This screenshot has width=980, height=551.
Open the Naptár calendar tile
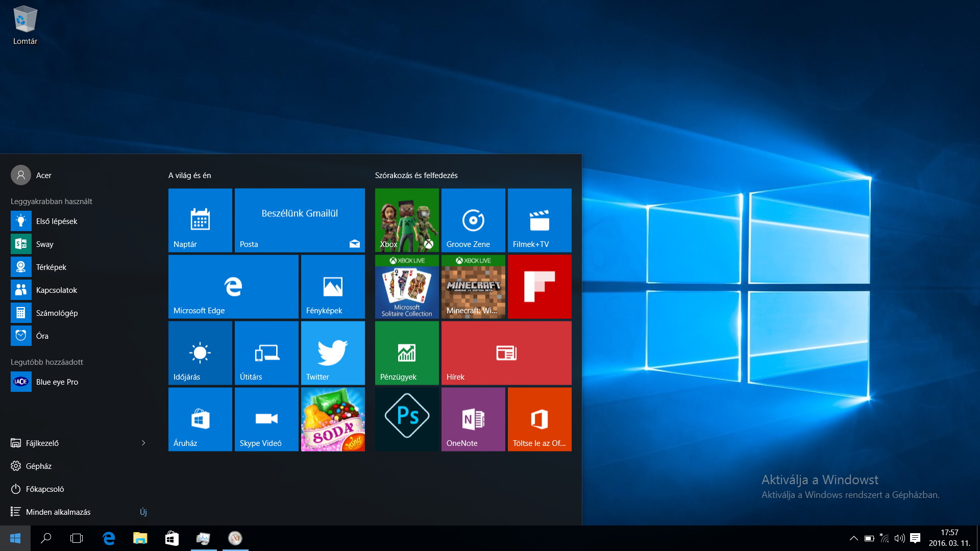click(x=200, y=220)
